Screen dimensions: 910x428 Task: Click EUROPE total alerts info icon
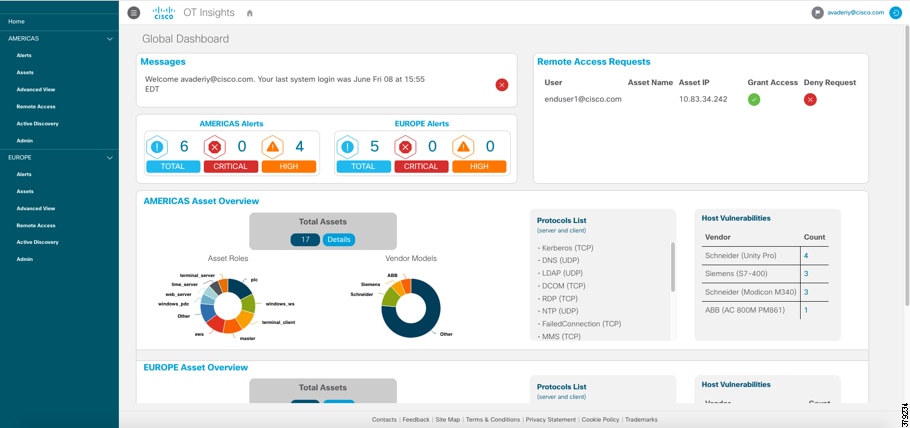coord(347,147)
